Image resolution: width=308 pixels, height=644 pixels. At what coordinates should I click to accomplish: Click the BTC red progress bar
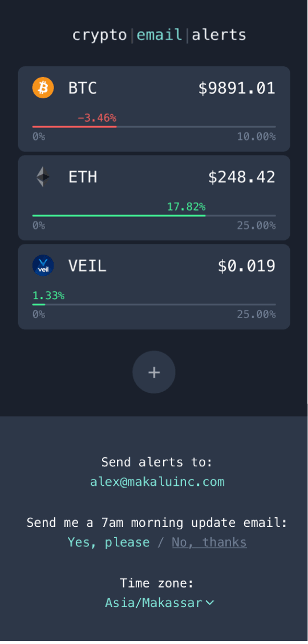[154, 127]
